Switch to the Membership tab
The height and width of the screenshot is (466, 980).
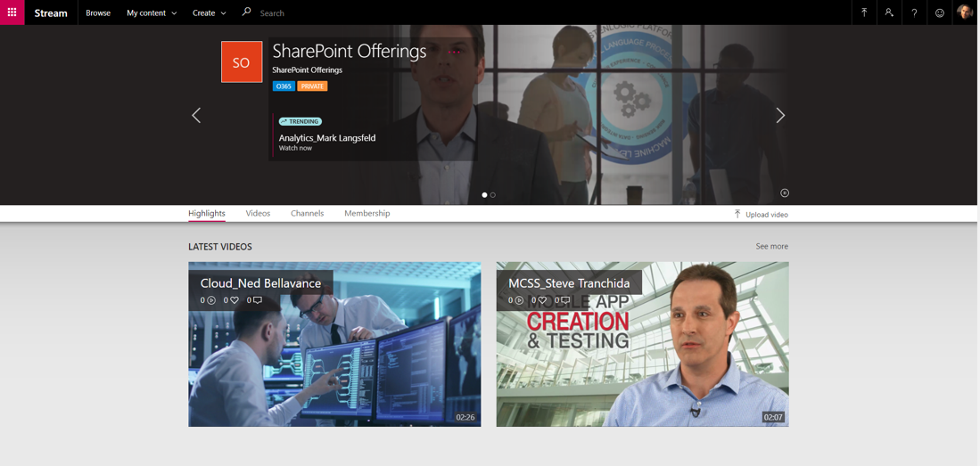pos(366,214)
